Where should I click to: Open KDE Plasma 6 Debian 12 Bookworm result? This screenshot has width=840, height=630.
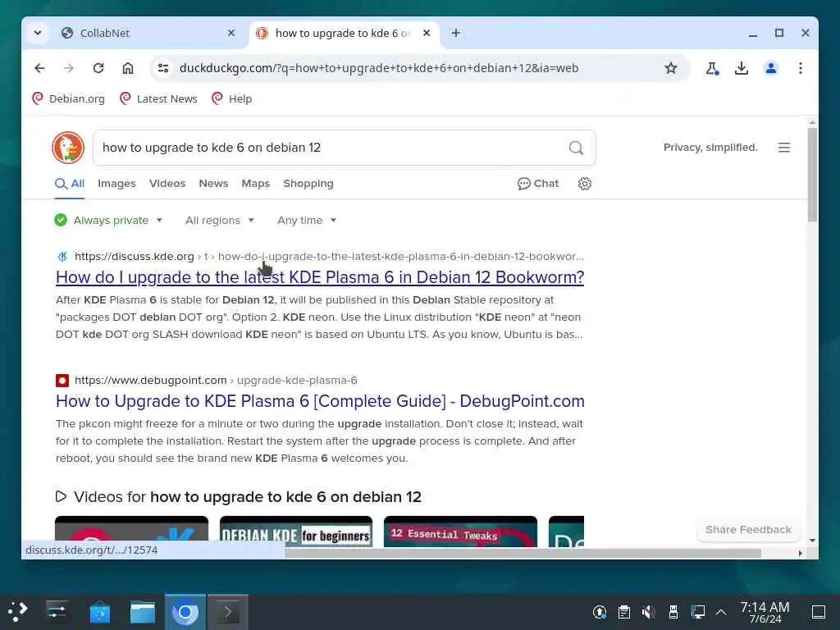[320, 277]
